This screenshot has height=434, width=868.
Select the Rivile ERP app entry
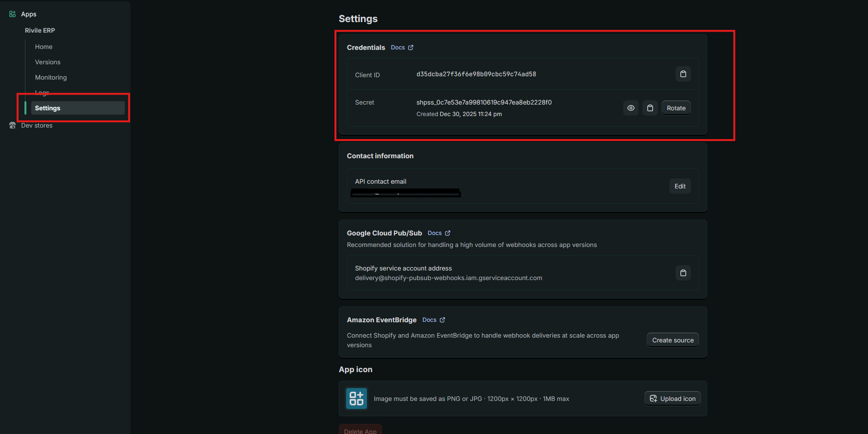click(x=40, y=30)
